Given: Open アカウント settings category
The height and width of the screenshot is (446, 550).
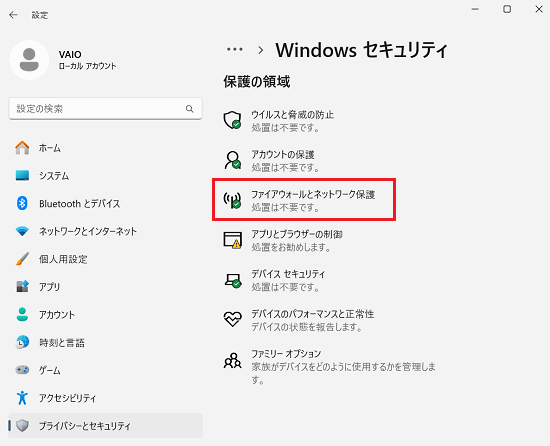Looking at the screenshot, I should (105, 315).
